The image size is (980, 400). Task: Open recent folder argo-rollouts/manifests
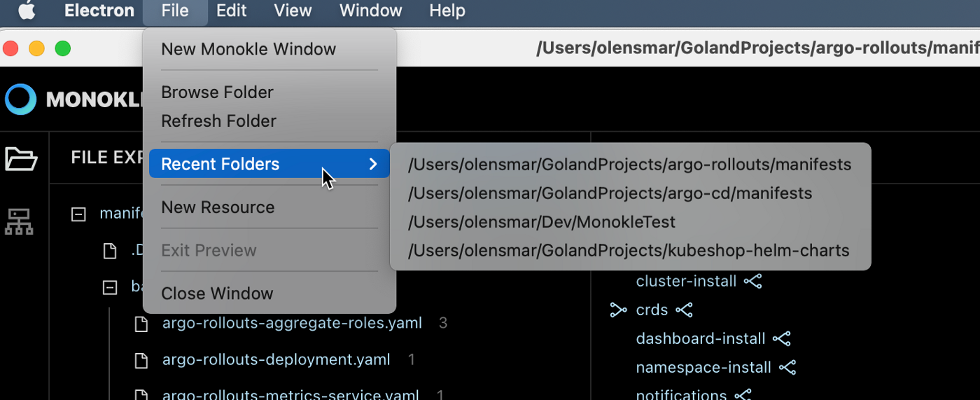(x=630, y=165)
